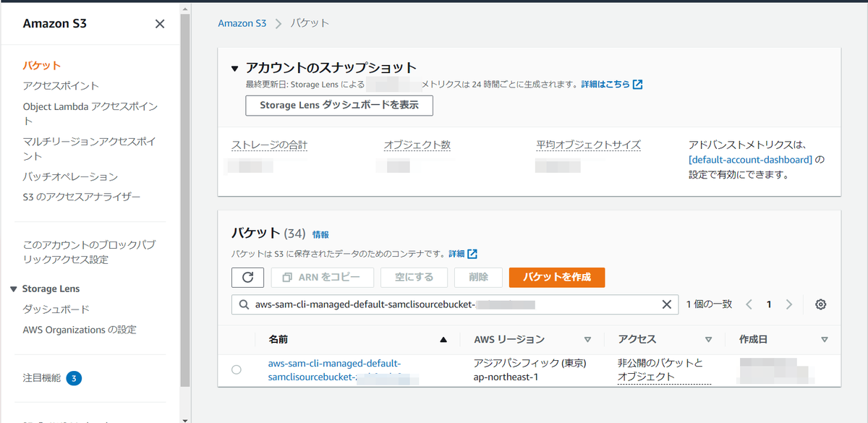Click the sidebar vertical scrollbar
This screenshot has width=868, height=423.
[185, 200]
